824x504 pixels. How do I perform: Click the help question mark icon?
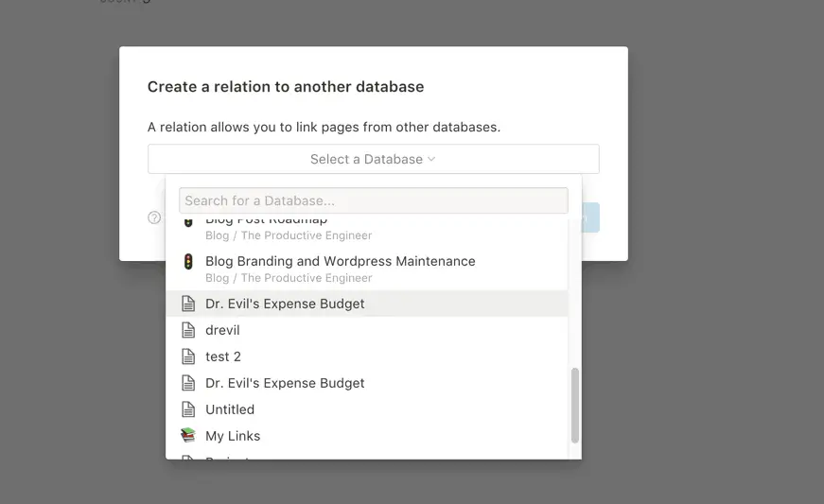coord(154,217)
